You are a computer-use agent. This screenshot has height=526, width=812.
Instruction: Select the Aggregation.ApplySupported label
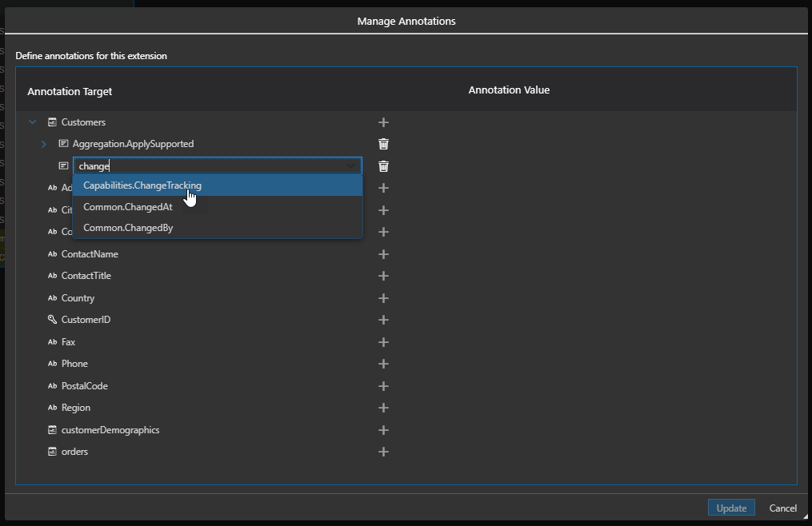coord(133,144)
